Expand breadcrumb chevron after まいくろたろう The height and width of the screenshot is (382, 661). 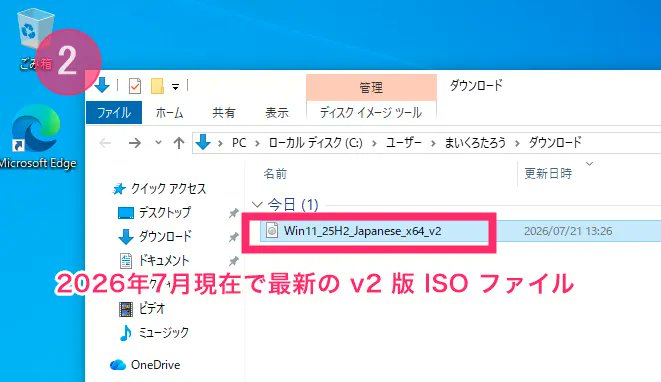pos(517,143)
